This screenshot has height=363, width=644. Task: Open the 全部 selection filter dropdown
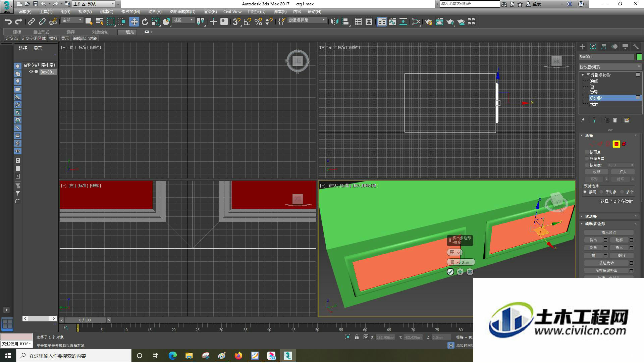pos(72,20)
